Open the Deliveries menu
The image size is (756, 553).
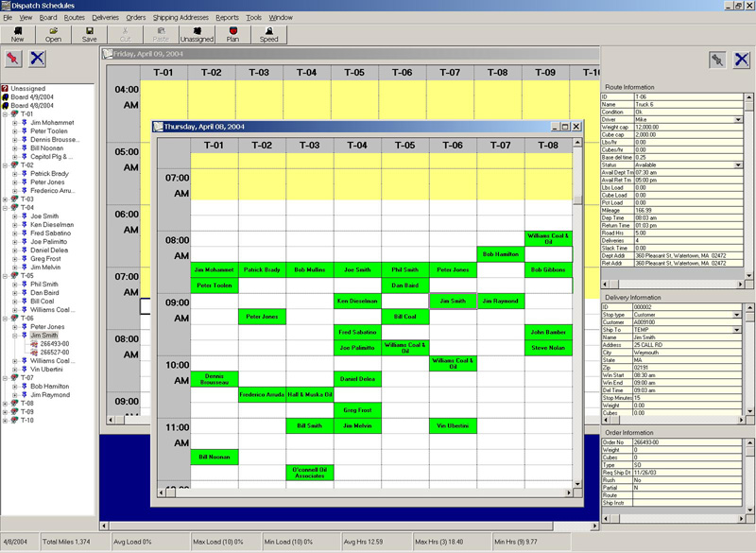point(105,17)
